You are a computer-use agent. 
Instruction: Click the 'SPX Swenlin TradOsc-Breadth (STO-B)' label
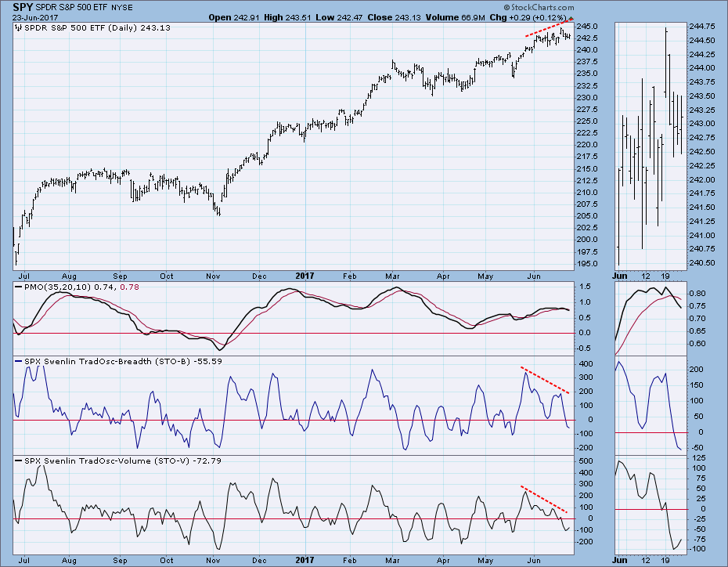(x=107, y=361)
